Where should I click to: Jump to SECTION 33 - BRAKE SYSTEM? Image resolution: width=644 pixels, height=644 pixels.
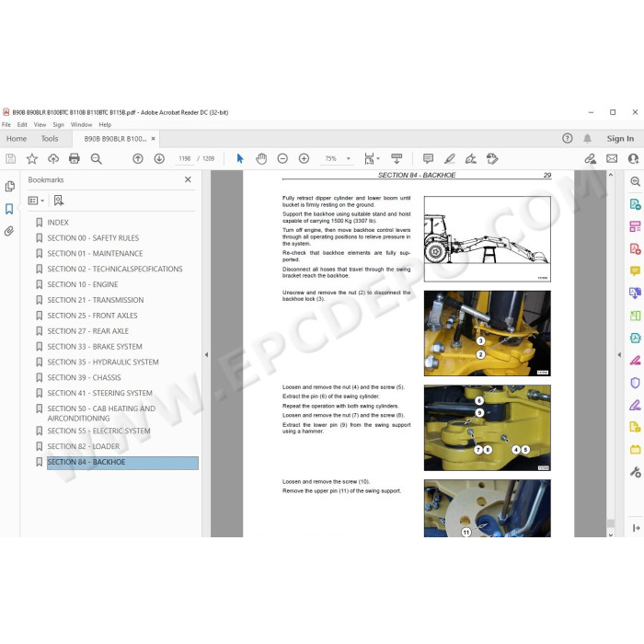[x=95, y=347]
